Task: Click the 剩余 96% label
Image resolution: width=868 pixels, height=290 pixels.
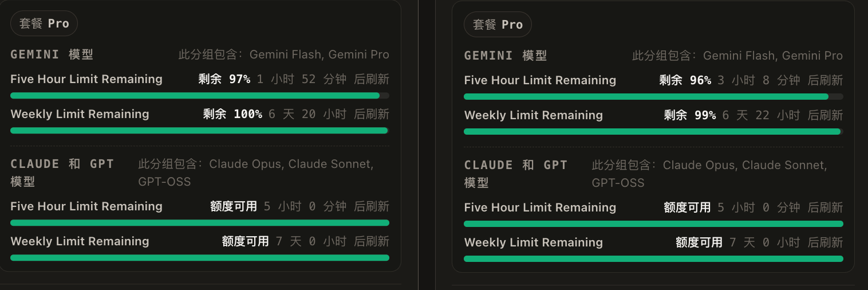Action: [685, 80]
